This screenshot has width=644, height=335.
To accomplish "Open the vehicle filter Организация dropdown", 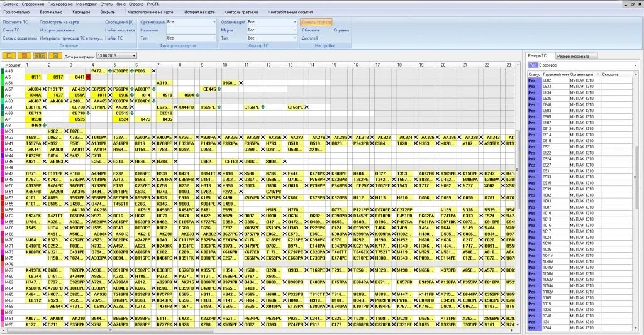I will coord(294,22).
